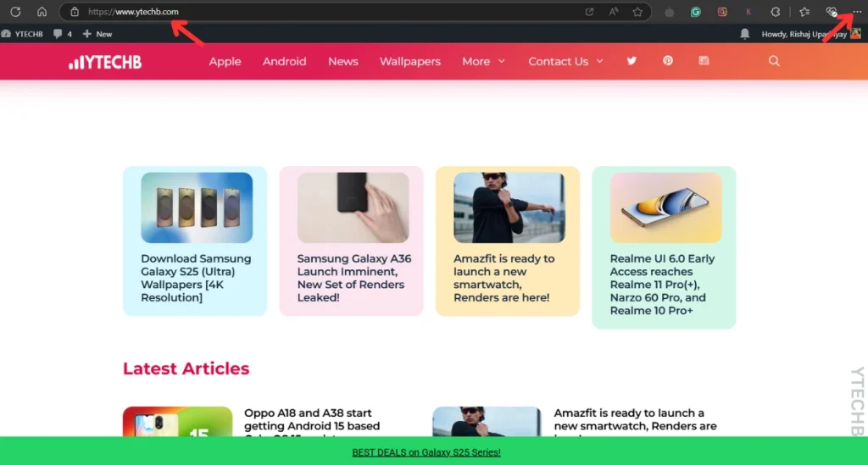Click New in the admin bar

tap(97, 34)
